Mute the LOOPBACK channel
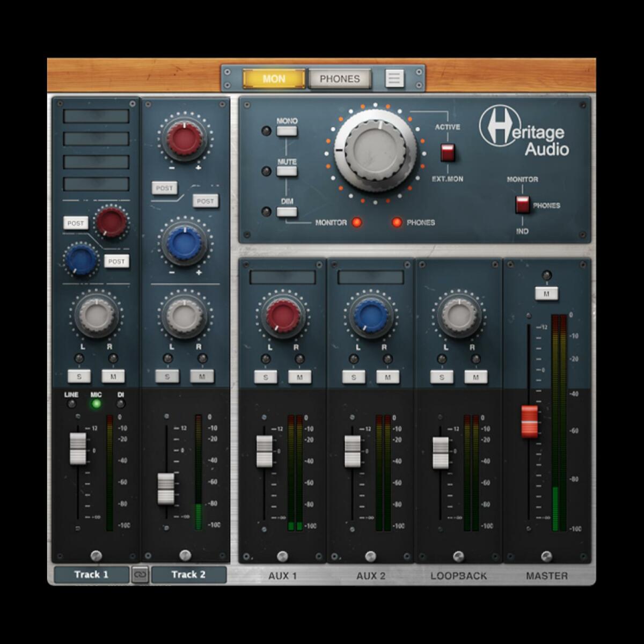Viewport: 644px width, 644px height. [x=475, y=377]
